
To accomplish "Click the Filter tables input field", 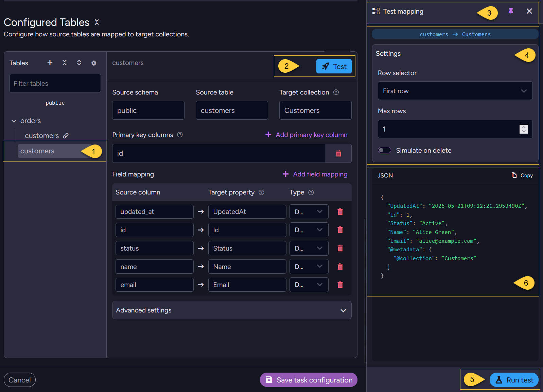I will pos(55,83).
